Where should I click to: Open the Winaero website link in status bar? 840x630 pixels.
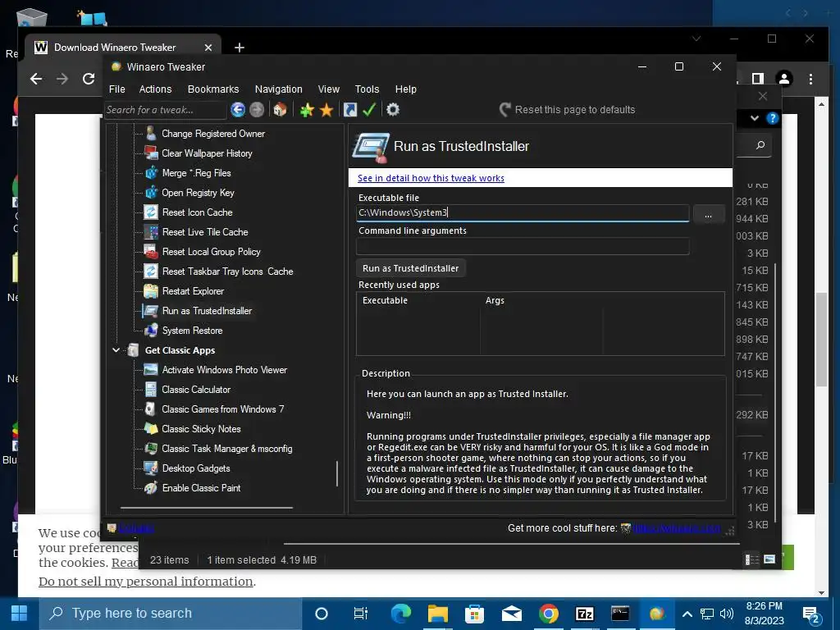click(x=677, y=528)
